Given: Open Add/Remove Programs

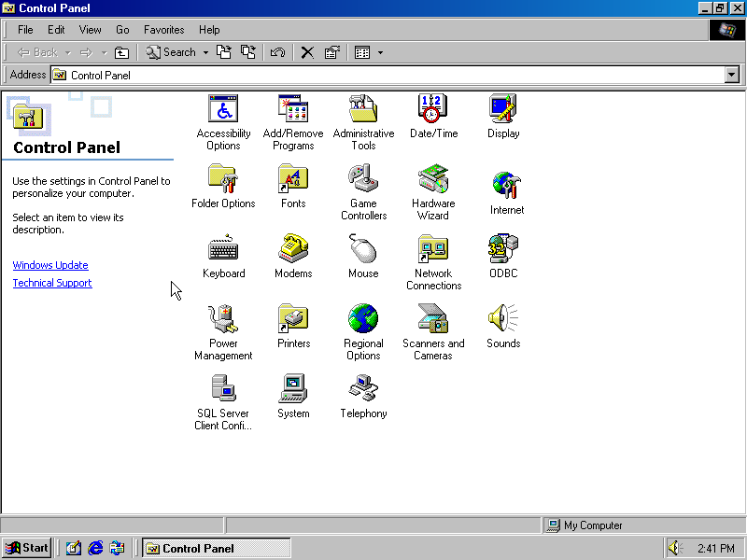Looking at the screenshot, I should (x=293, y=109).
